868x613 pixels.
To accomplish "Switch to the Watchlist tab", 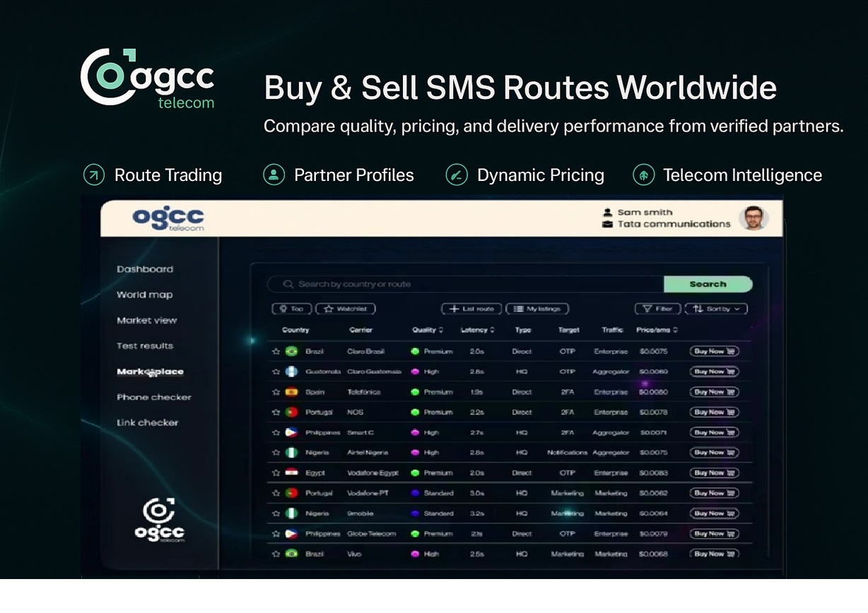I will (x=345, y=308).
